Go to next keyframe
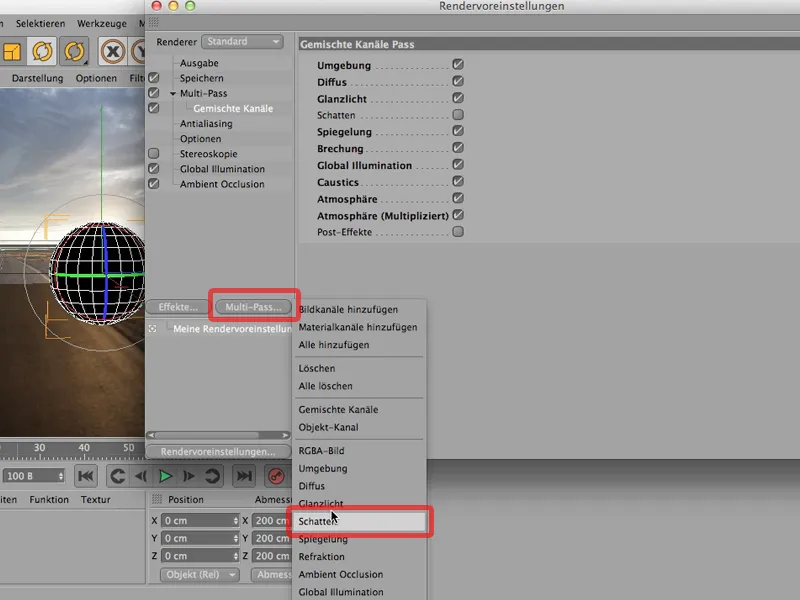The image size is (800, 600). tap(212, 476)
